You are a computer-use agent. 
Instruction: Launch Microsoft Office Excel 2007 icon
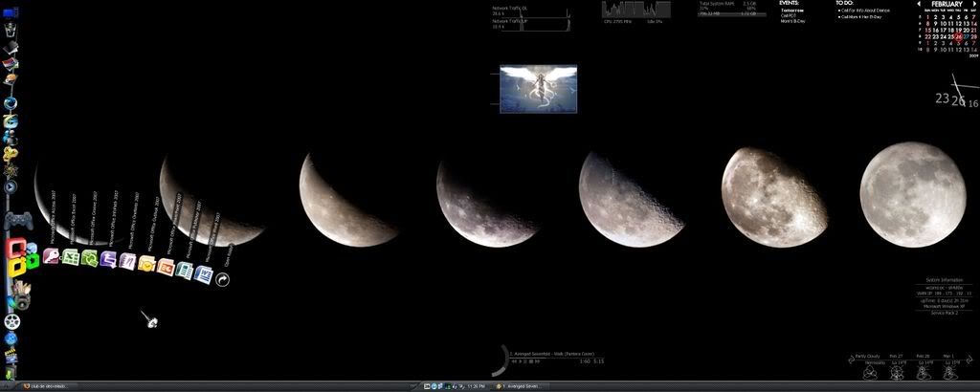(x=71, y=256)
